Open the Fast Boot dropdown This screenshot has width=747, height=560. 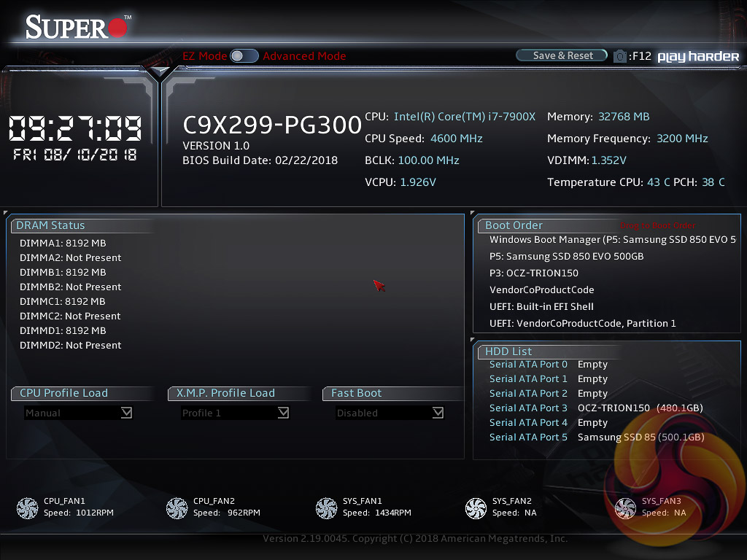[x=390, y=413]
